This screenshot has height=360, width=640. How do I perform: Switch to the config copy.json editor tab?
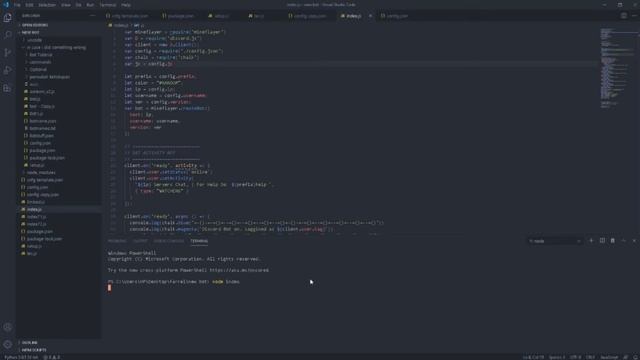click(x=308, y=16)
